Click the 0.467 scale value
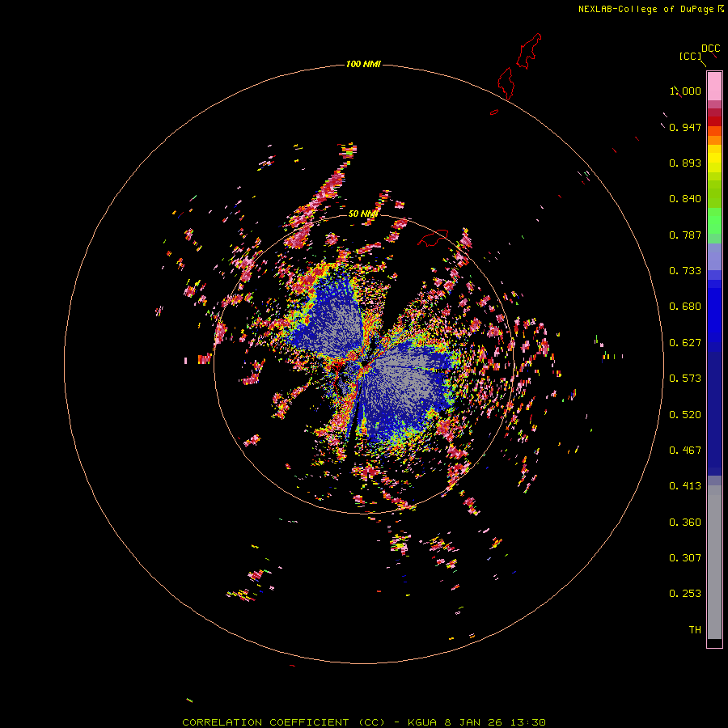The height and width of the screenshot is (728, 728). (x=685, y=451)
